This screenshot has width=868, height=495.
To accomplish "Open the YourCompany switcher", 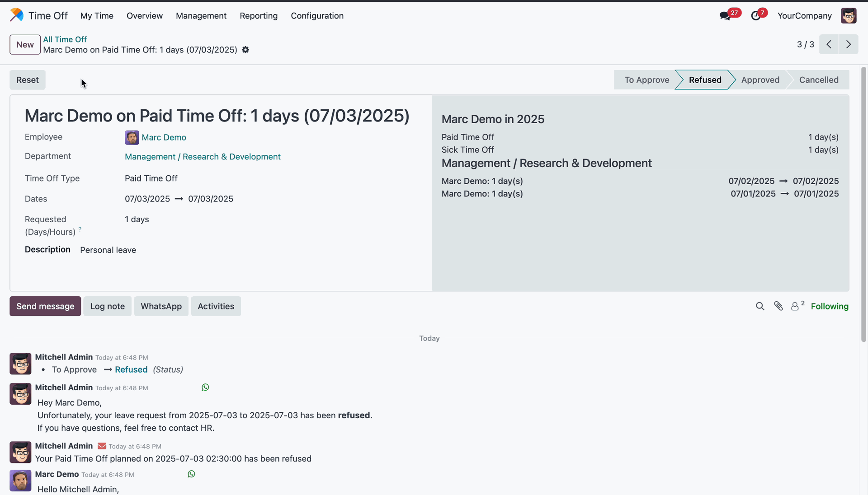I will click(x=804, y=16).
